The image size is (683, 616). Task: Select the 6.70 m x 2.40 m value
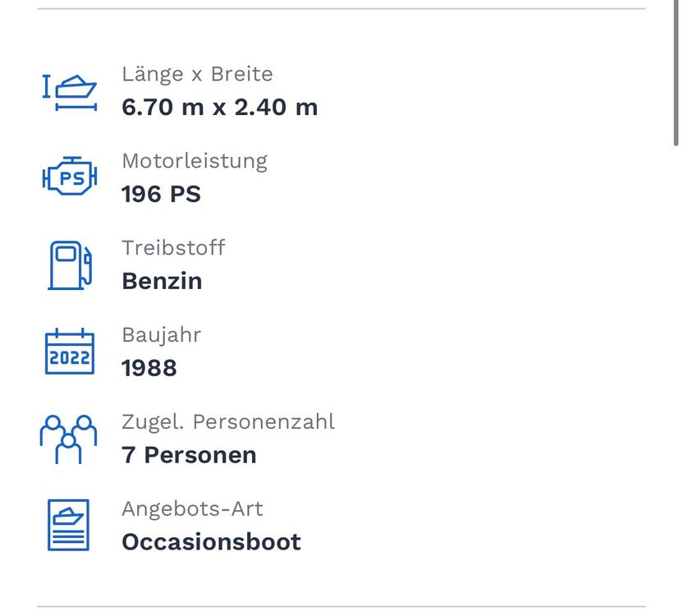(220, 108)
